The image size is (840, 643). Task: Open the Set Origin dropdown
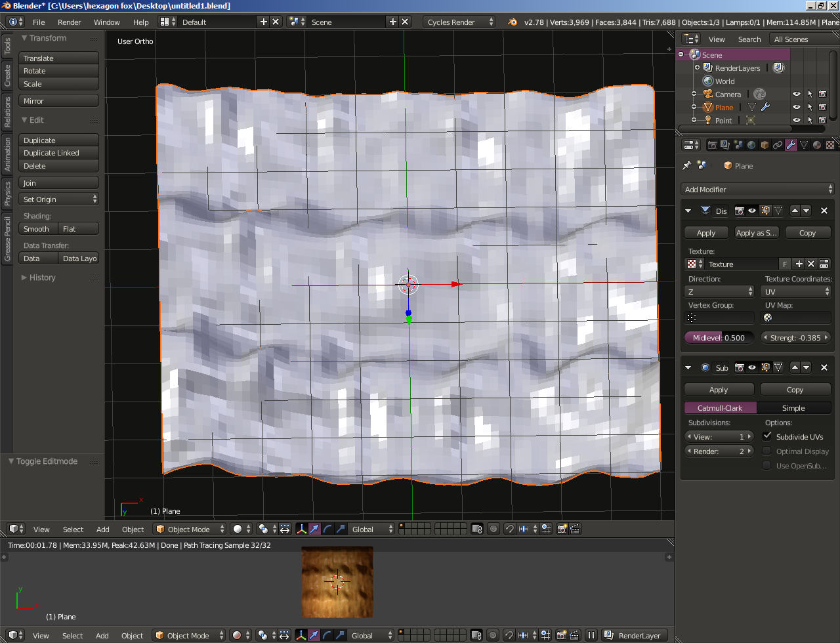coord(59,199)
